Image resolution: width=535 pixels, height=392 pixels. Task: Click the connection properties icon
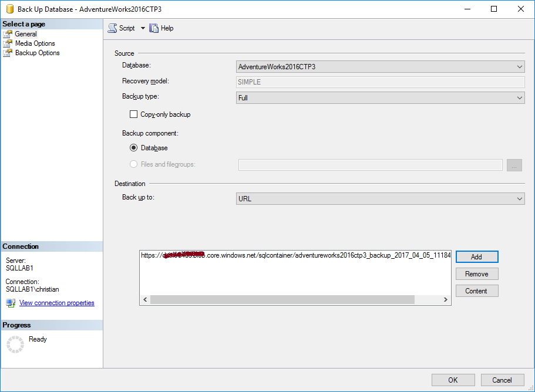[x=11, y=303]
